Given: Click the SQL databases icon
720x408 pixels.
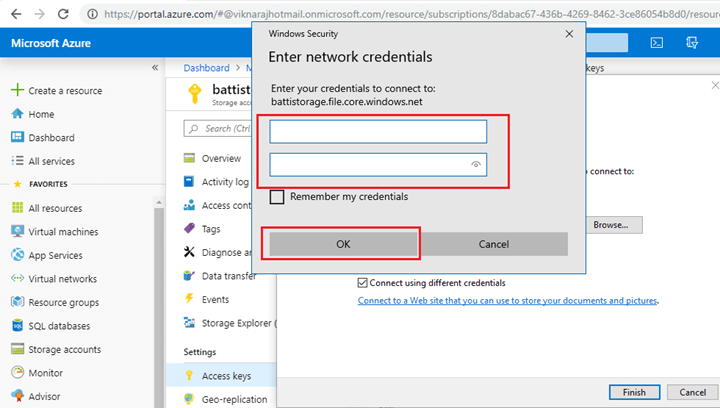Looking at the screenshot, I should coord(17,325).
